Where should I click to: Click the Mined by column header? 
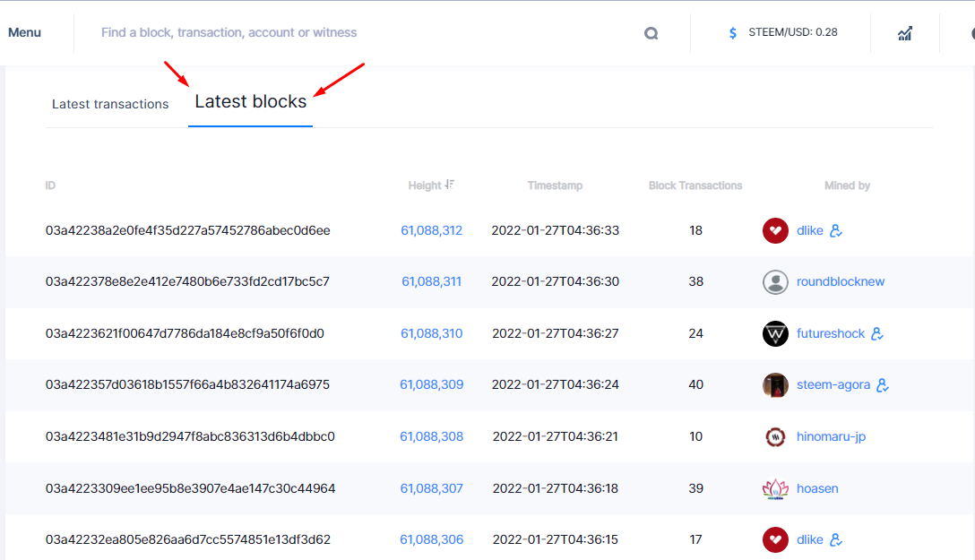tap(847, 185)
